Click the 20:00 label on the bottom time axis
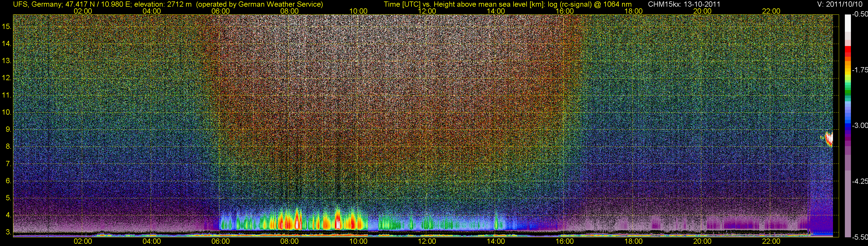The width and height of the screenshot is (868, 246). pos(702,241)
